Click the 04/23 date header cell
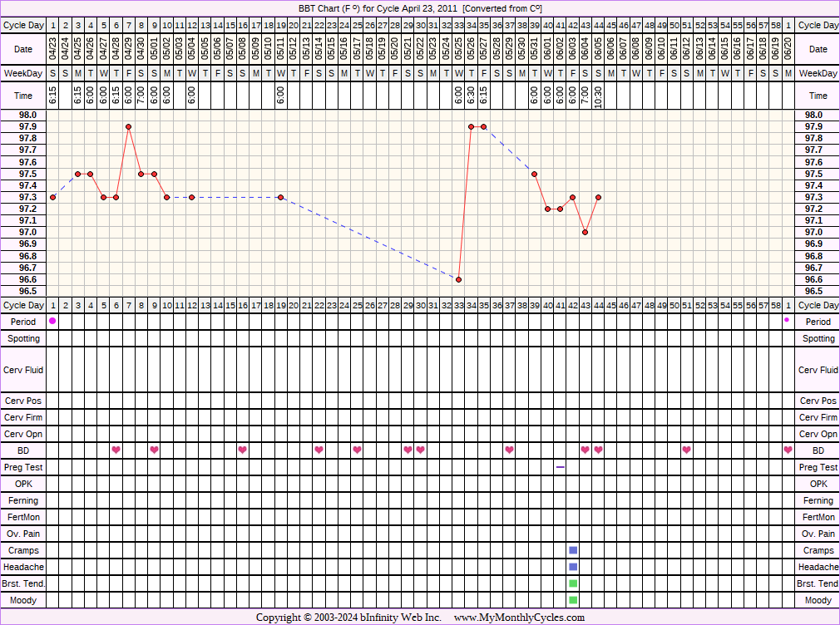Screen dimensions: 840x625 coord(52,50)
